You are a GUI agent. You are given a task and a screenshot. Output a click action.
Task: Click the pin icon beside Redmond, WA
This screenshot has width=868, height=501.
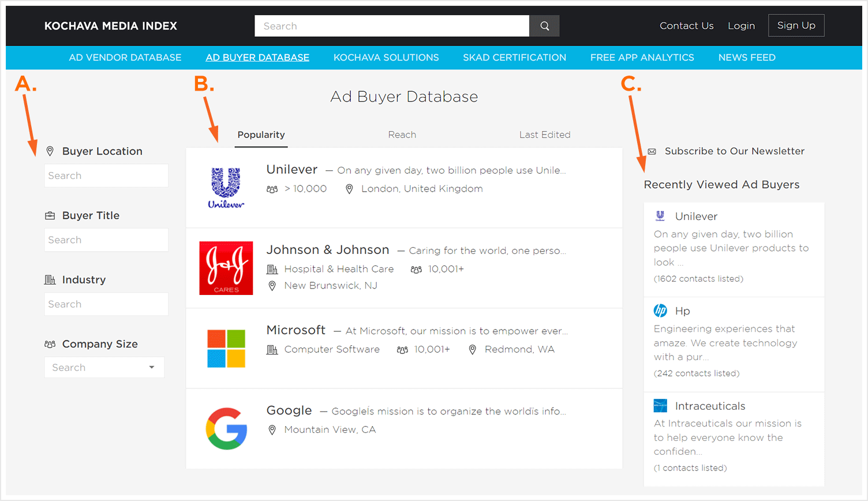(473, 350)
